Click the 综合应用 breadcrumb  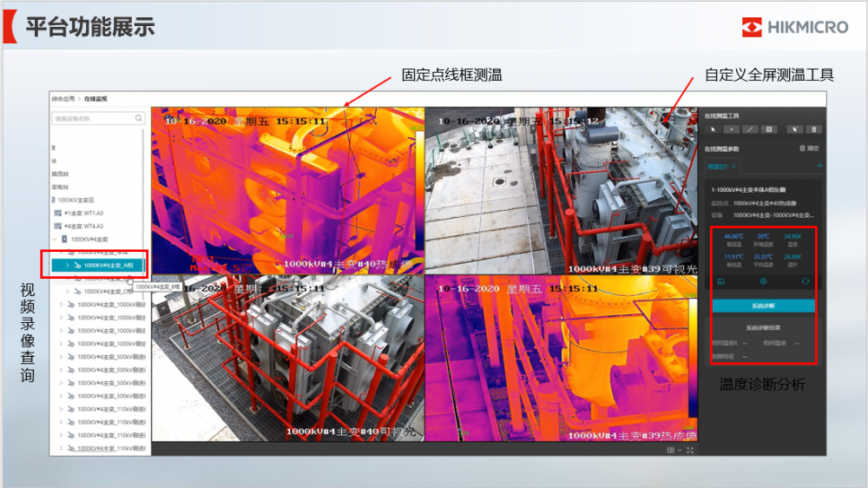point(63,99)
